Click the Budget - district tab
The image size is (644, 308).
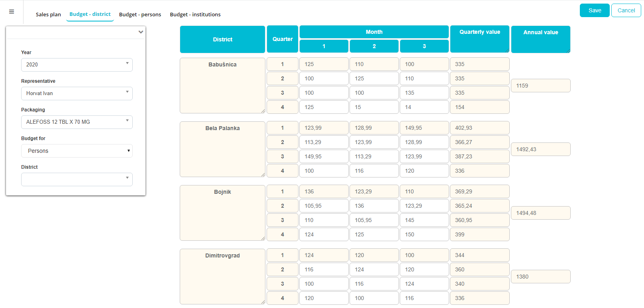[x=90, y=14]
